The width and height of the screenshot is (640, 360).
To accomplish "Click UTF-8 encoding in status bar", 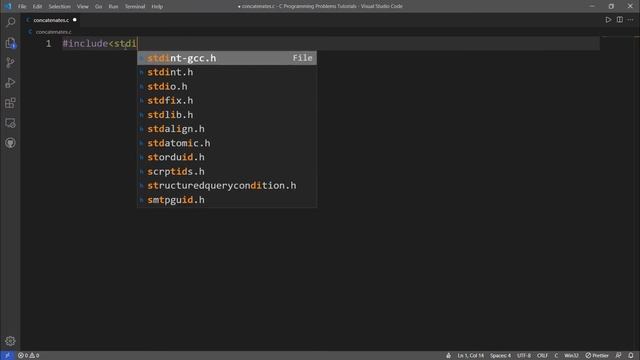I will click(x=524, y=356).
